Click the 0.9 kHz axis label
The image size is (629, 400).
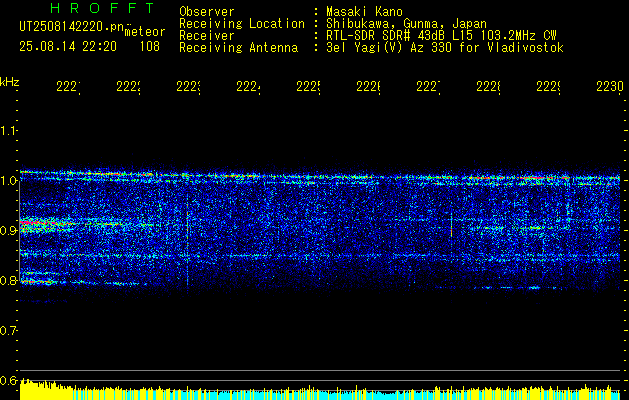click(8, 231)
